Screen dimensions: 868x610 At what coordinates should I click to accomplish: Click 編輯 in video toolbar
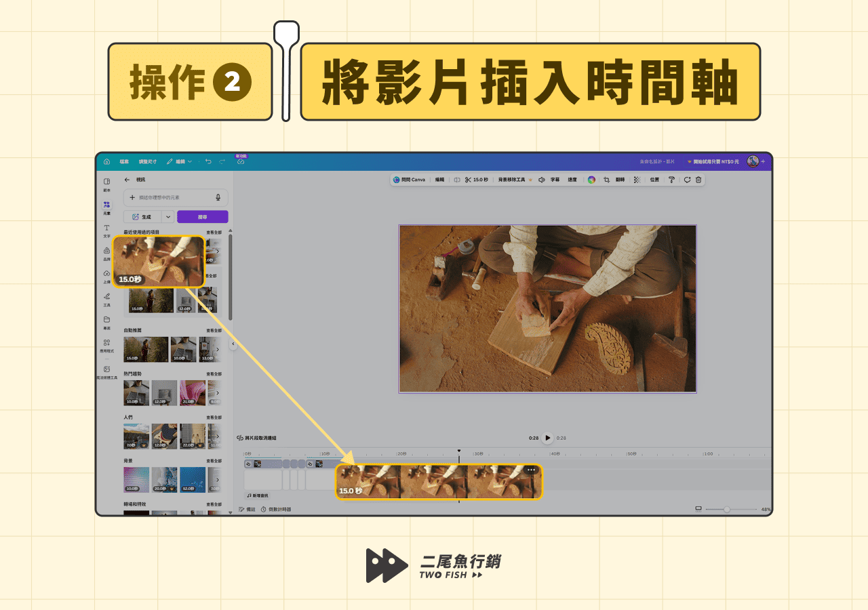[439, 180]
